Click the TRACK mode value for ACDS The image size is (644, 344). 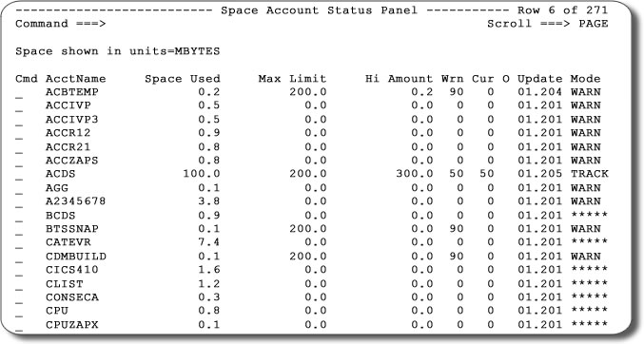[590, 174]
